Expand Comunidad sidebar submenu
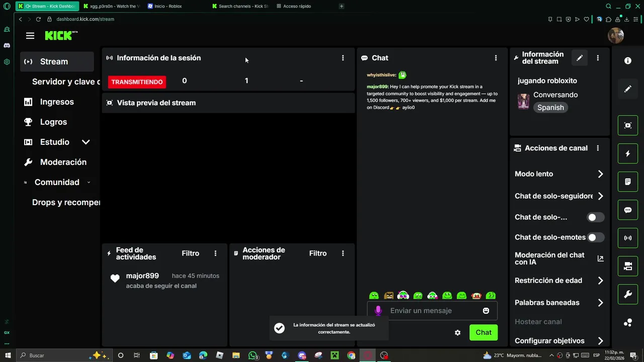The width and height of the screenshot is (644, 362). pyautogui.click(x=89, y=183)
